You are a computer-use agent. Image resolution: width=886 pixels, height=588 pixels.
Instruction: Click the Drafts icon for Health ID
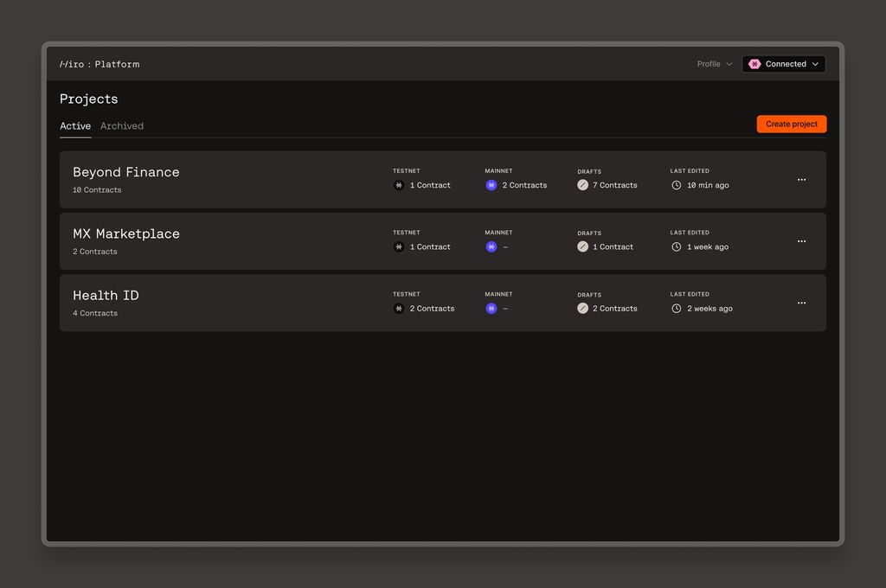(582, 308)
